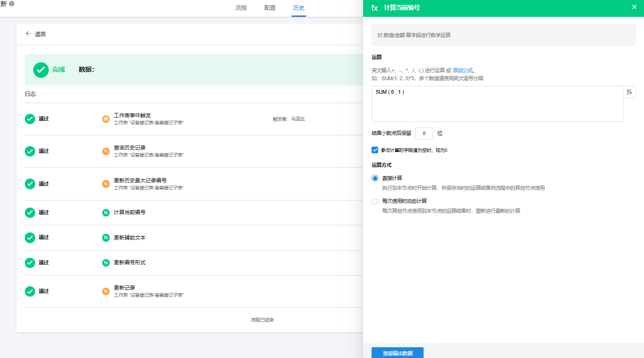This screenshot has height=358, width=644.
Task: Click the back arrow icon beside 返回
Action: pyautogui.click(x=28, y=34)
